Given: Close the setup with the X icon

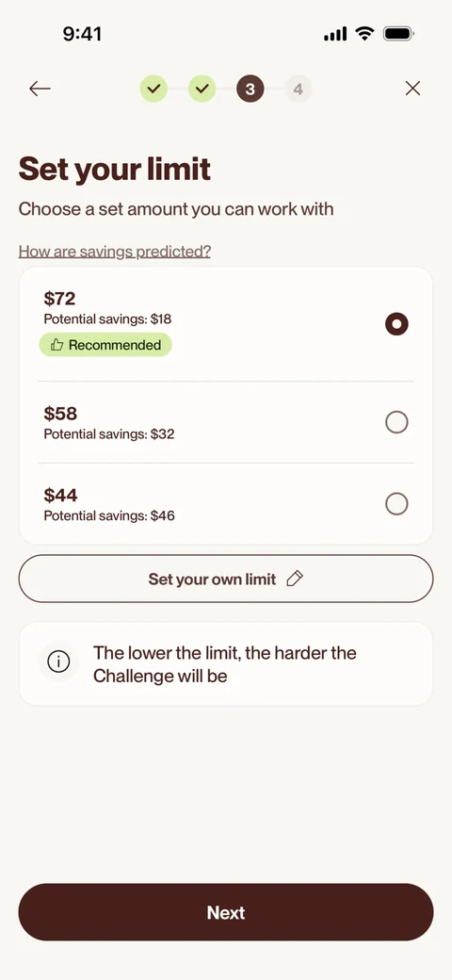Looking at the screenshot, I should tap(412, 89).
